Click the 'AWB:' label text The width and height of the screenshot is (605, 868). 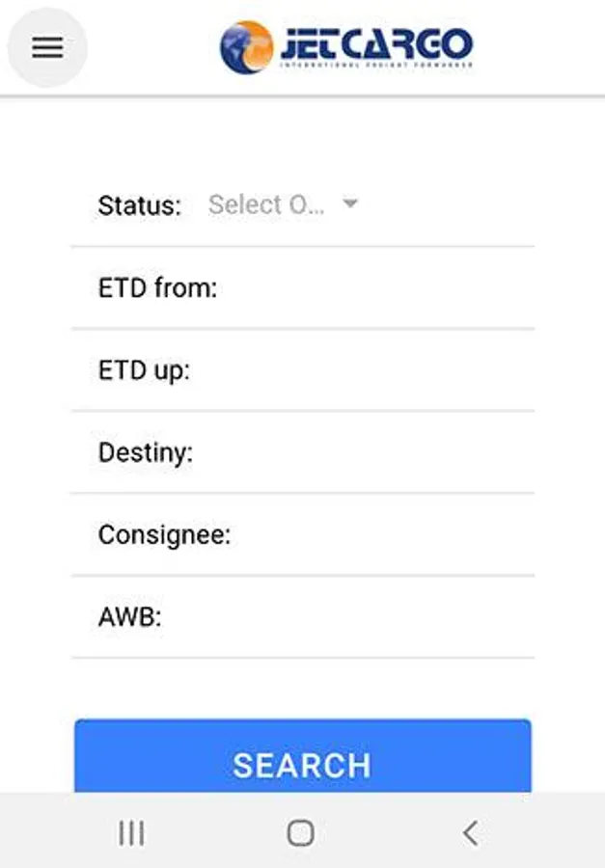[x=129, y=617]
